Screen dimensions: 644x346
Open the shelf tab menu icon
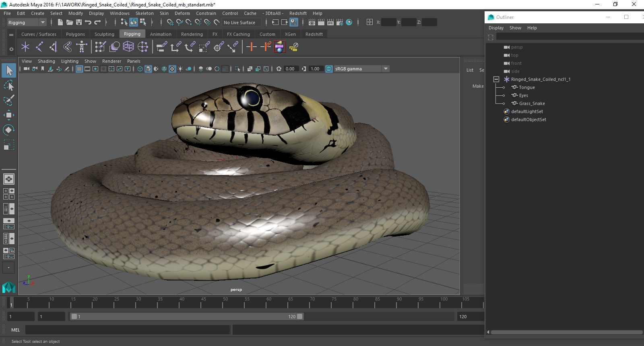click(11, 35)
